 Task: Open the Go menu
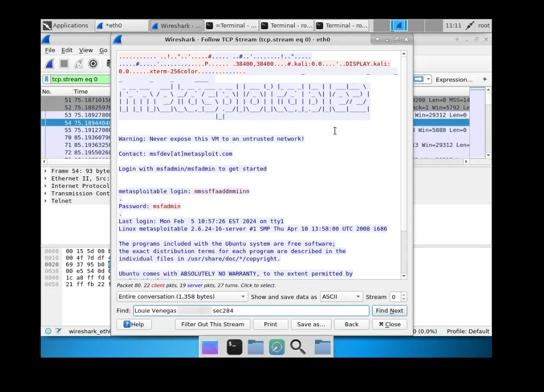(x=103, y=50)
